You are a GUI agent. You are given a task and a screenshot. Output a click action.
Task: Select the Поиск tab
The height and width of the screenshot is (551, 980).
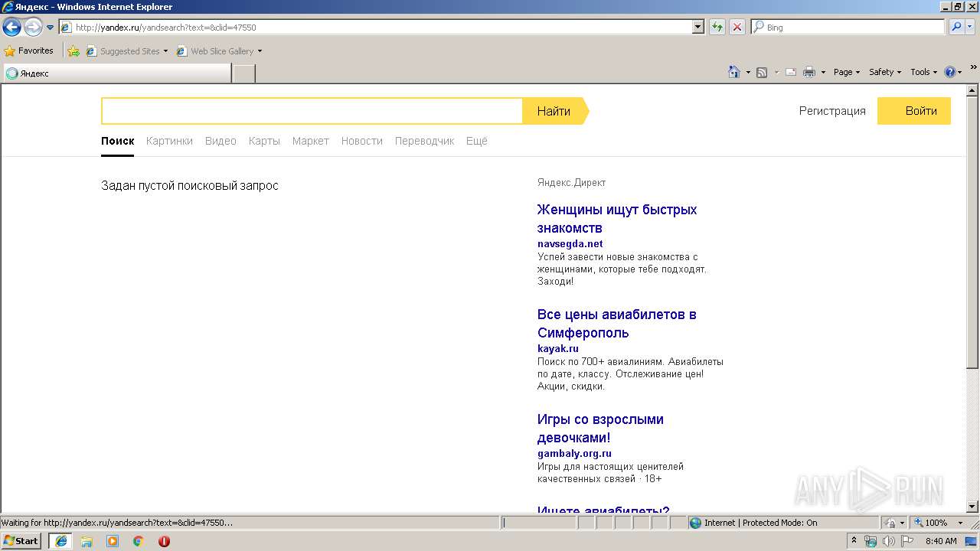pyautogui.click(x=117, y=141)
